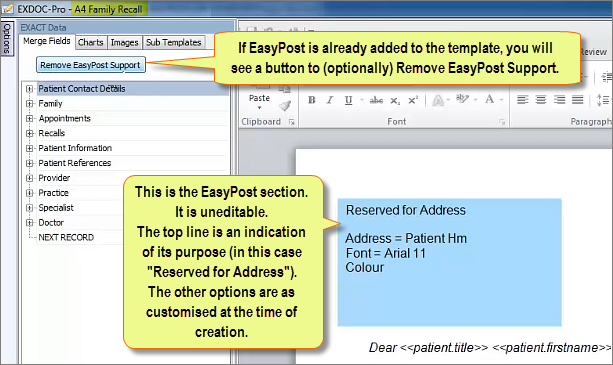Toggle Bold formatting in the Font group
Viewport: 613px width, 365px height.
(312, 100)
